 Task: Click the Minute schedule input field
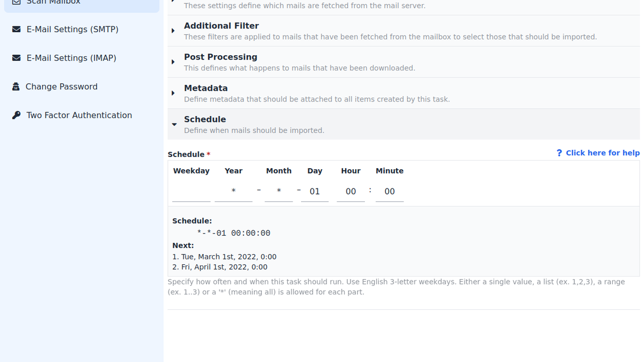tap(390, 192)
